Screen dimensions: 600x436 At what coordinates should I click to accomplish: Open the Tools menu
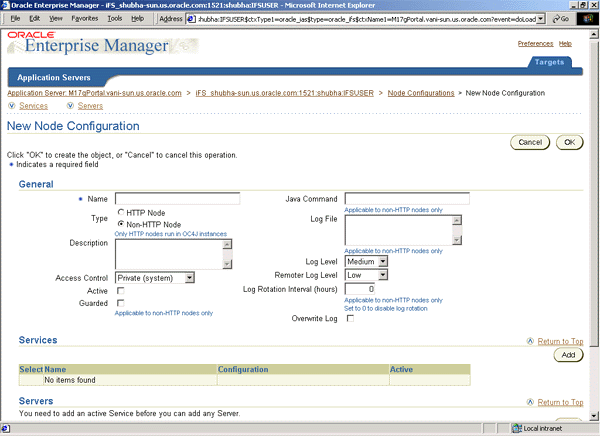pyautogui.click(x=114, y=18)
